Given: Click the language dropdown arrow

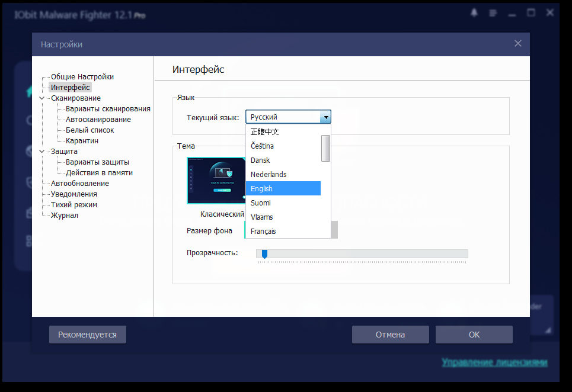Looking at the screenshot, I should coord(326,117).
